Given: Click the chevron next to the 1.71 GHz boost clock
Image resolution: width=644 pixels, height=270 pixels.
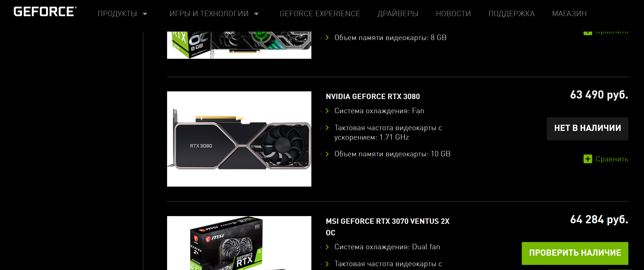Looking at the screenshot, I should click(x=327, y=128).
